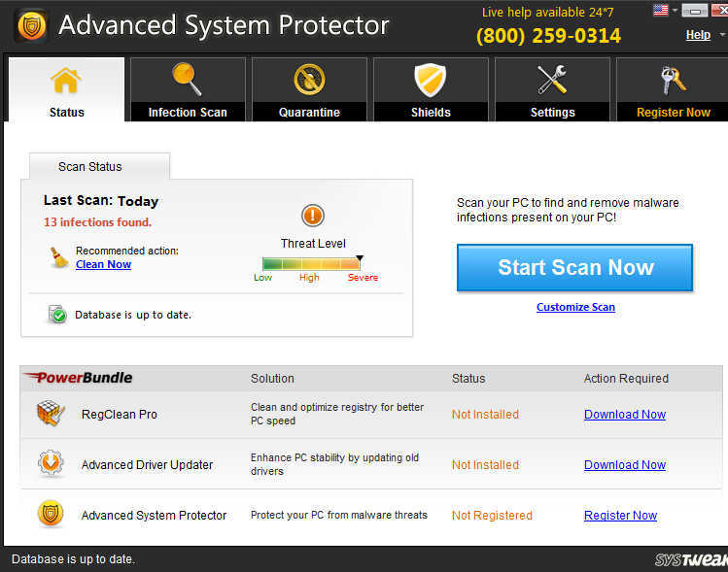Click the Action Required column header

[626, 379]
